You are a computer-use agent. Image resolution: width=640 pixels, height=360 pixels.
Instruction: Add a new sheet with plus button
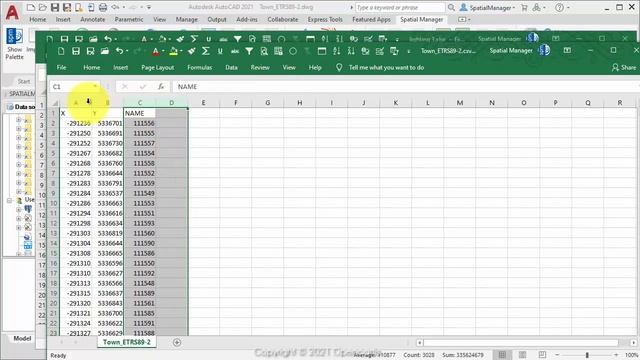177,342
